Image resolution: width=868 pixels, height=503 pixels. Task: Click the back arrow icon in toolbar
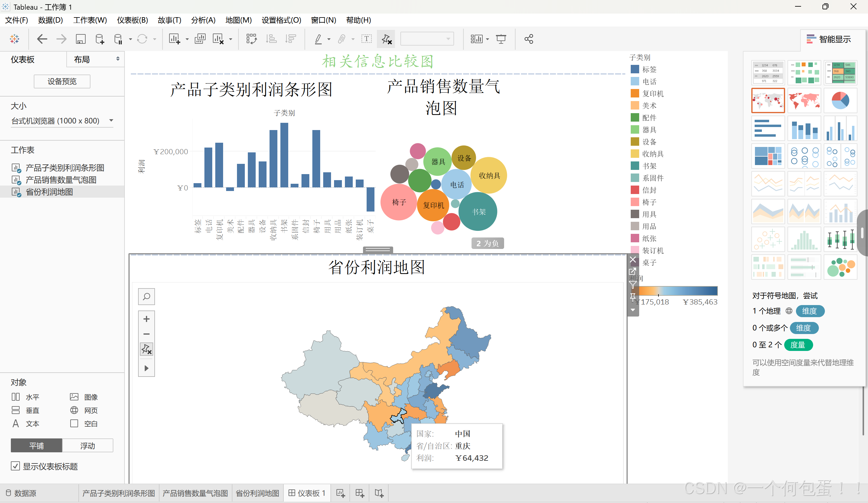tap(42, 39)
